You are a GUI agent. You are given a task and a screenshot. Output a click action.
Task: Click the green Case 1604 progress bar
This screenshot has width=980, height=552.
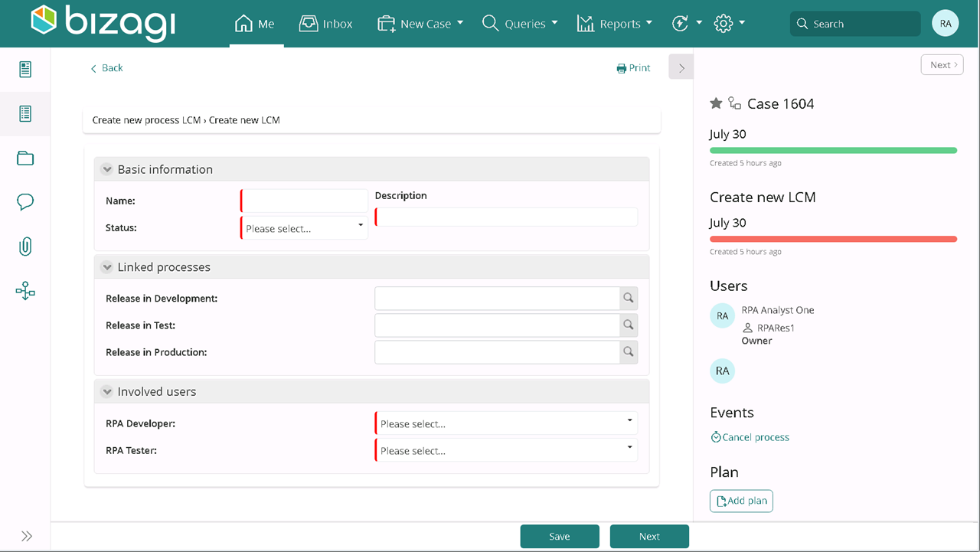(x=833, y=150)
